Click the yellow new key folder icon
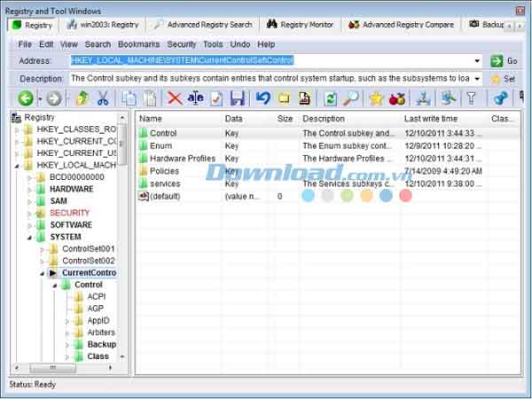Screen dimensions: 532x399 click(x=284, y=98)
